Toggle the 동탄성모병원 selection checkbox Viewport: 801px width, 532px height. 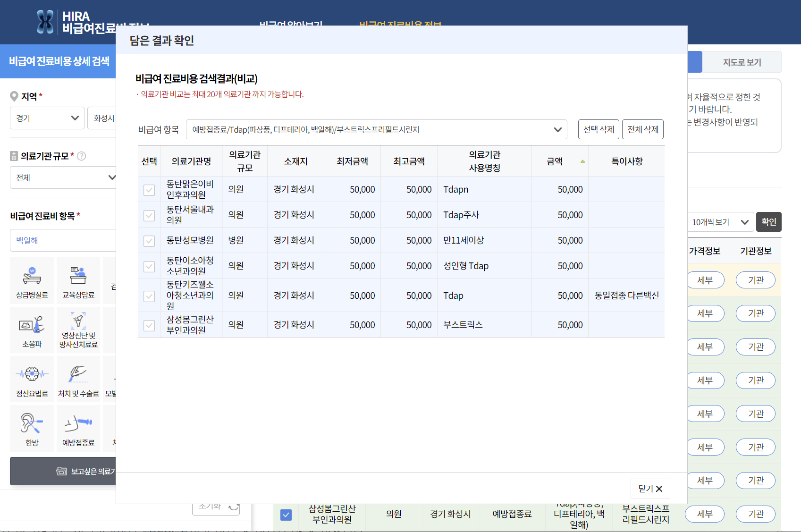149,241
